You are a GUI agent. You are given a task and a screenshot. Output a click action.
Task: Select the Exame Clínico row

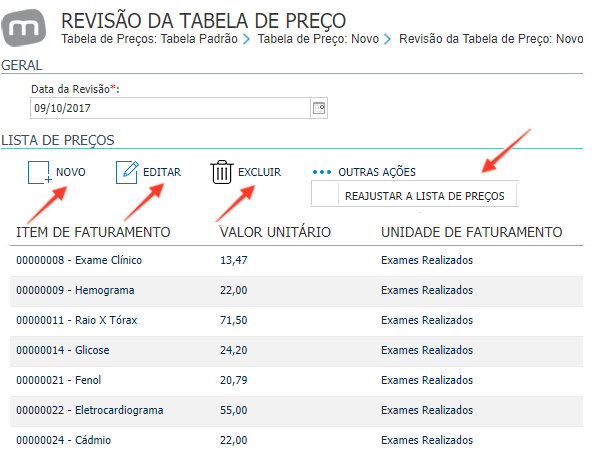point(296,261)
